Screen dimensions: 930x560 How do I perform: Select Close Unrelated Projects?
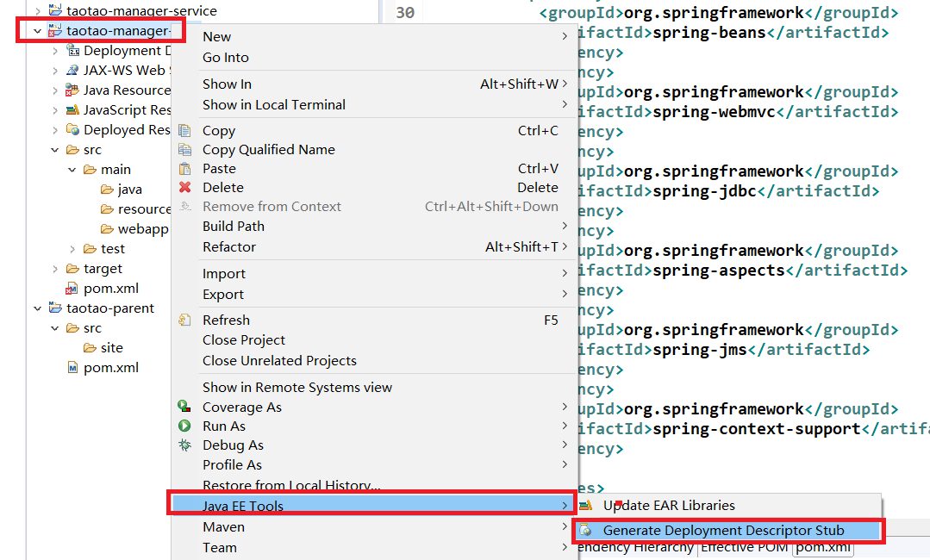(x=374, y=361)
